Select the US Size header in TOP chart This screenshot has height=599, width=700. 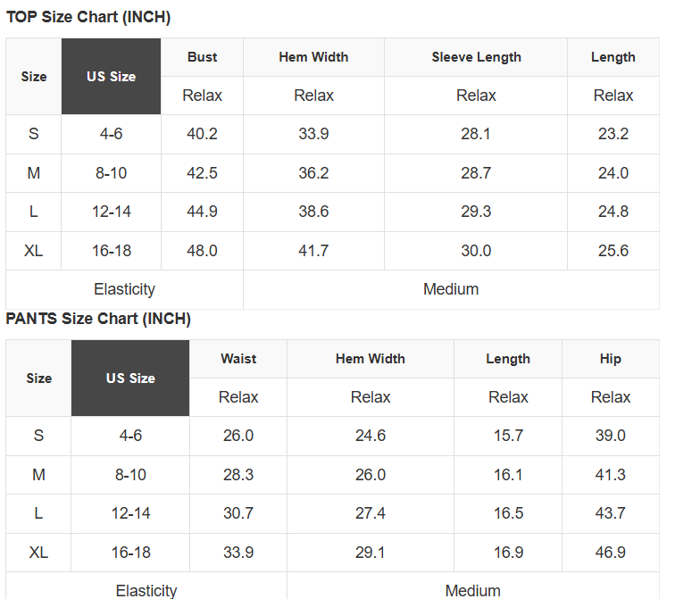click(111, 77)
